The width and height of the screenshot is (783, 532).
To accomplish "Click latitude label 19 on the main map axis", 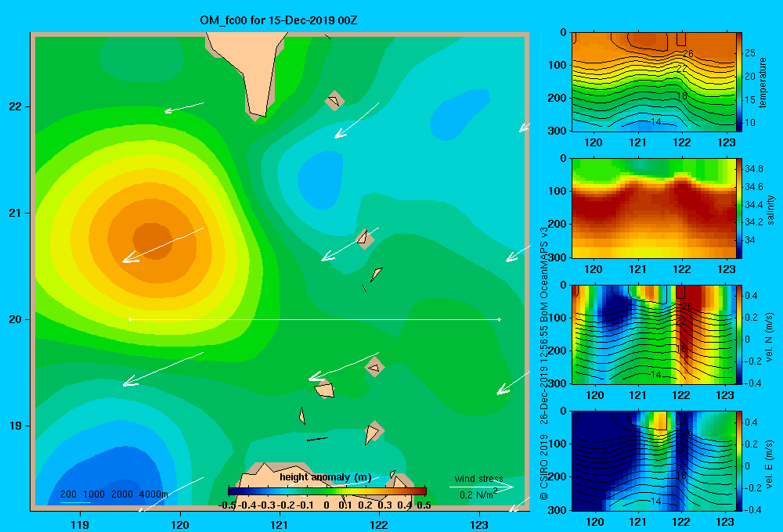I will coord(15,426).
